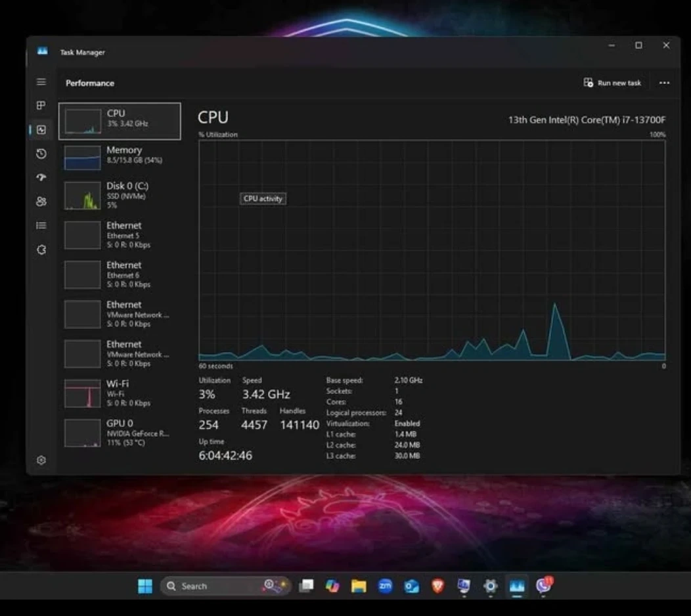The image size is (691, 616).
Task: Click the Run new task button
Action: click(612, 83)
